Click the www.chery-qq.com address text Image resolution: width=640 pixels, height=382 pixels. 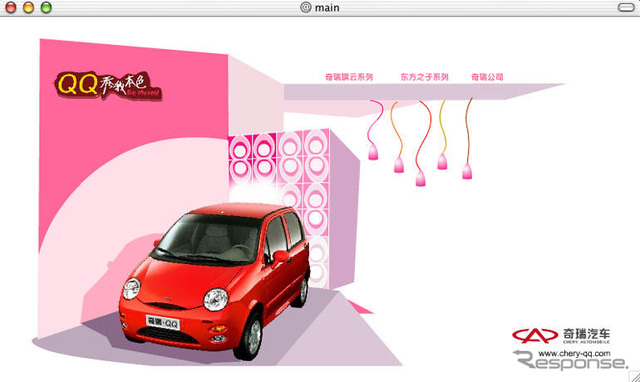(574, 353)
